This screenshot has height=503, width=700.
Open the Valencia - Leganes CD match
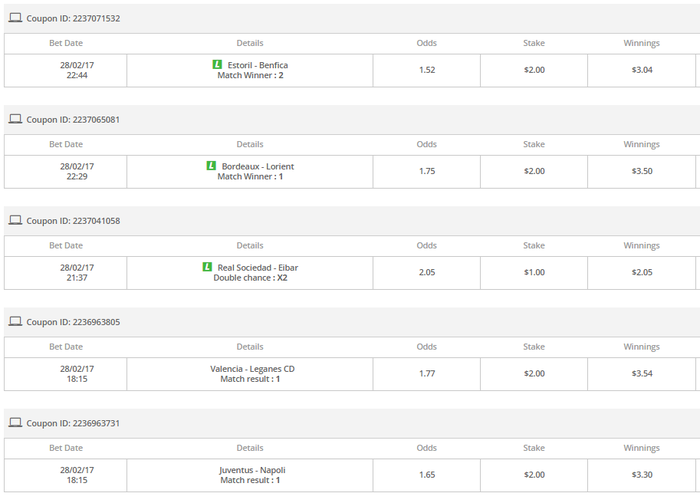(x=252, y=368)
